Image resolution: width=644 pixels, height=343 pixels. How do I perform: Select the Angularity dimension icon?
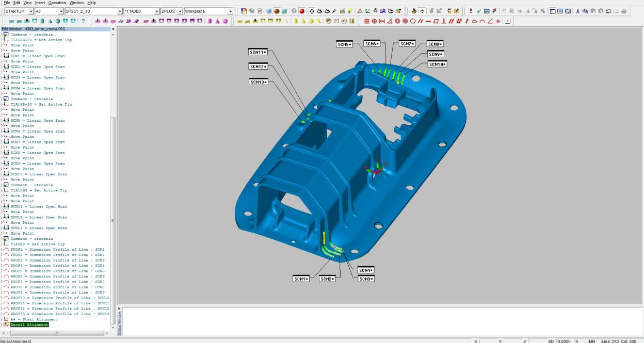(490, 21)
